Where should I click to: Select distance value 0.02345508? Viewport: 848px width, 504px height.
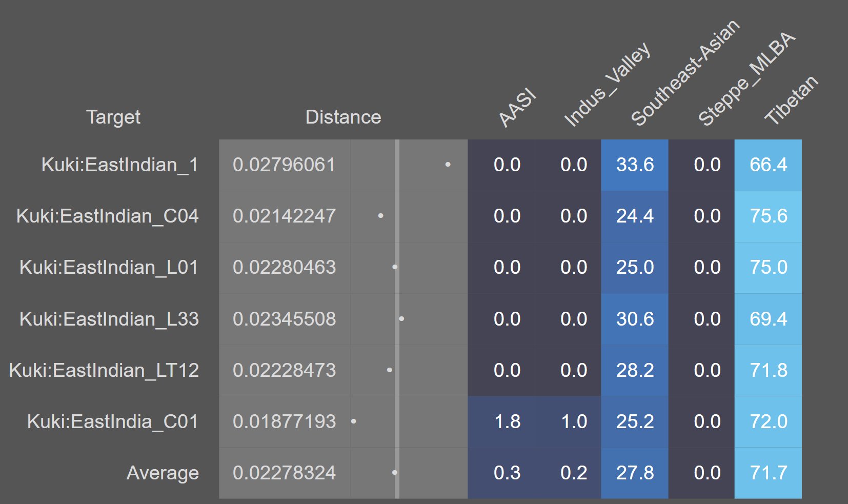pyautogui.click(x=285, y=319)
